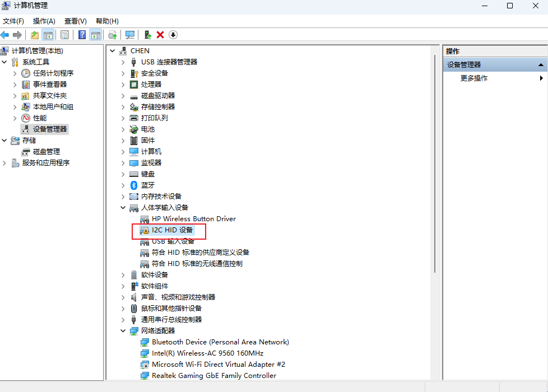Click the Up one level folder icon
Viewport: 548px width, 392px height.
[x=35, y=35]
